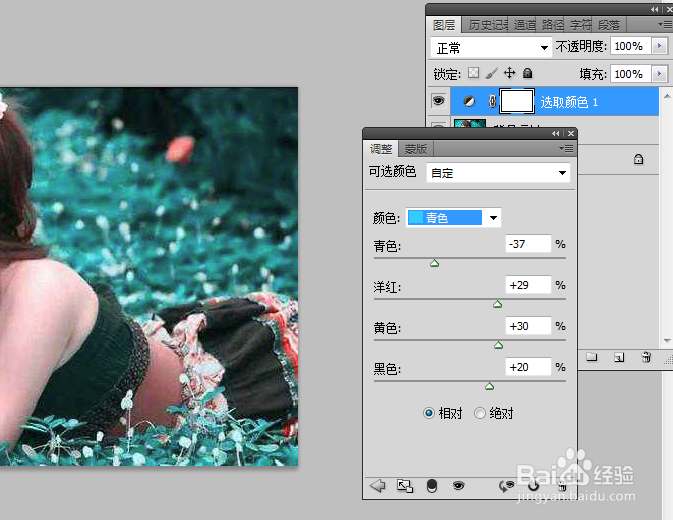Open the 不透明度 slider arrow
673x520 pixels.
point(659,45)
